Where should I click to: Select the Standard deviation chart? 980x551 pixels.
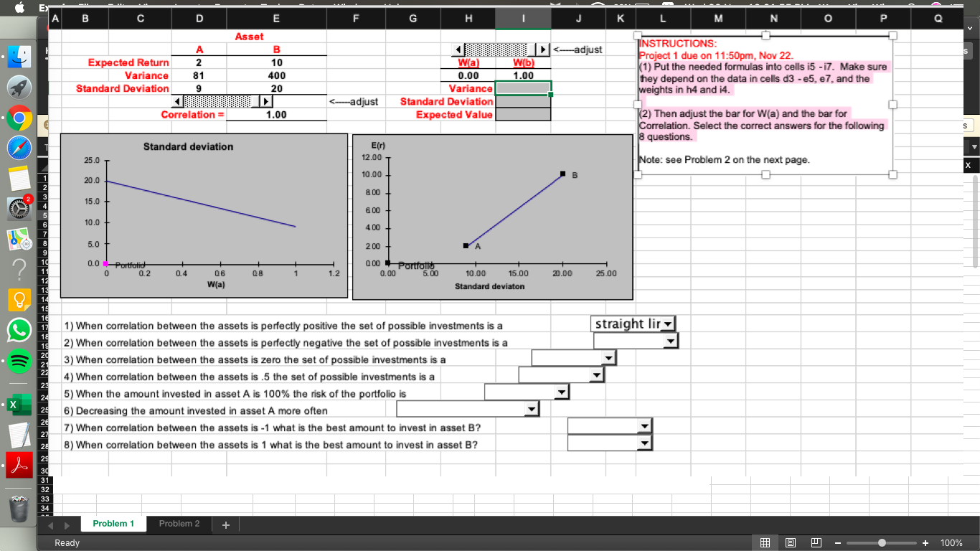[x=204, y=215]
